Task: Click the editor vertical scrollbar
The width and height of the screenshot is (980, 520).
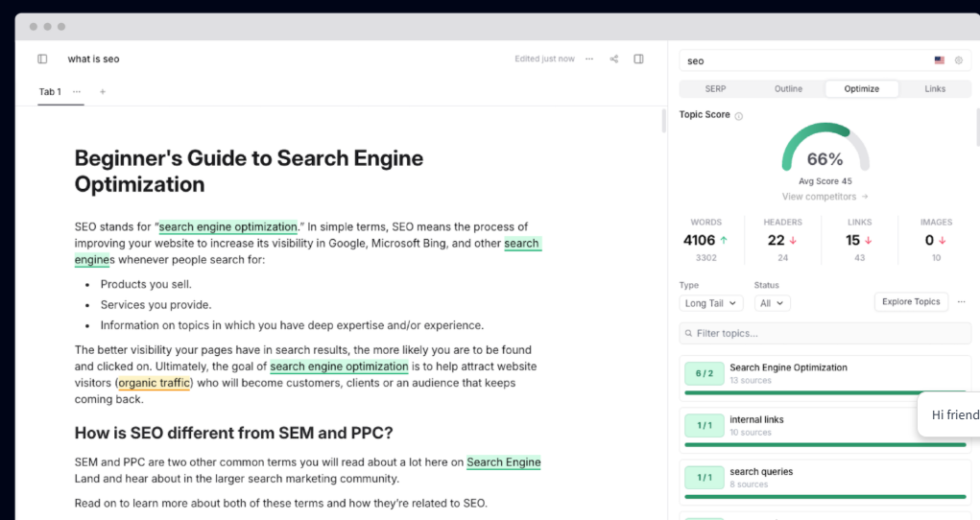Action: [664, 121]
